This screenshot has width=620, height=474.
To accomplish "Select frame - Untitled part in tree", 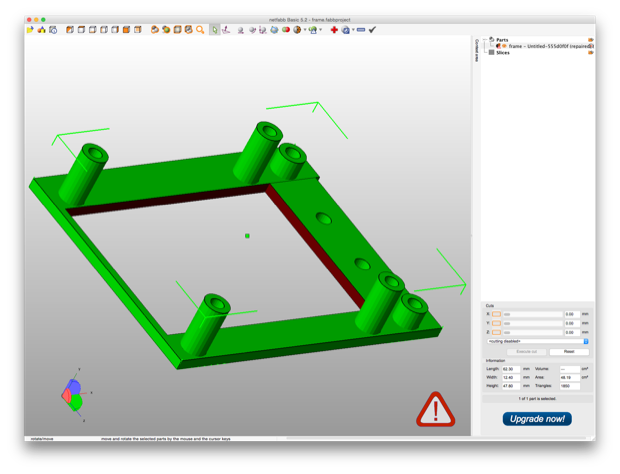I will 549,46.
